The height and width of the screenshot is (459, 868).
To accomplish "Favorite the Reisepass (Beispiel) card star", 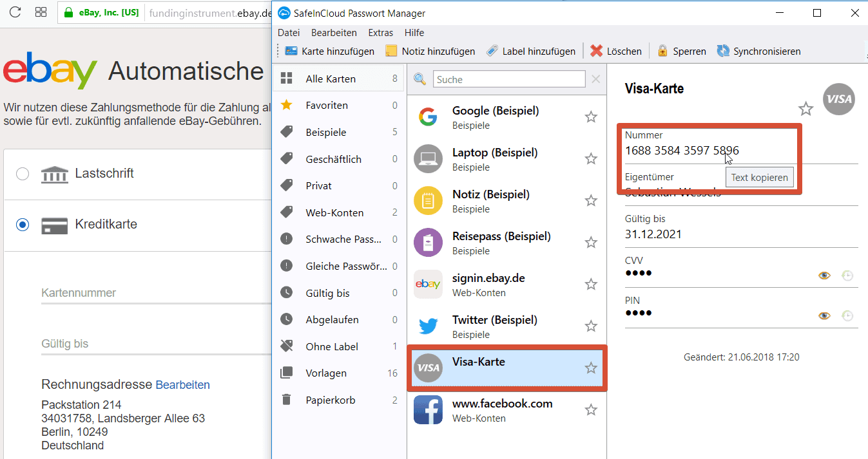I will click(591, 242).
